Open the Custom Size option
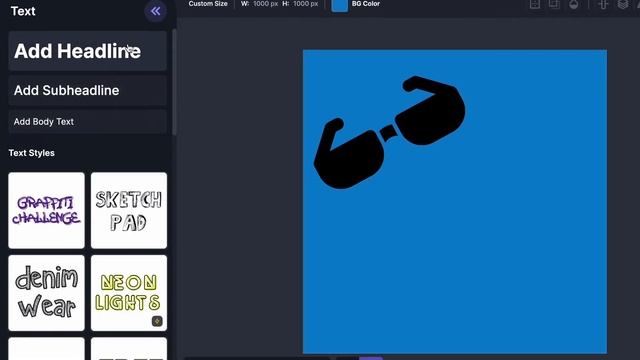 (x=208, y=4)
